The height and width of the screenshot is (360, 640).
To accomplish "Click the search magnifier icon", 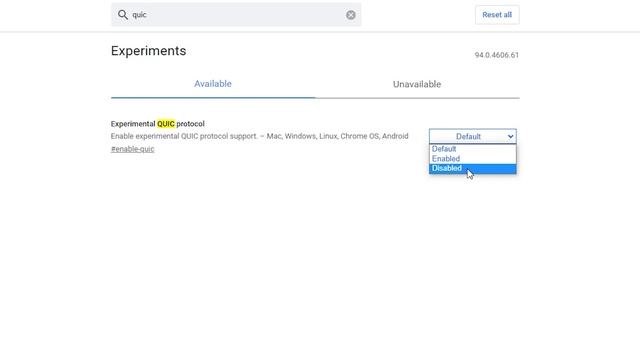I will (122, 15).
